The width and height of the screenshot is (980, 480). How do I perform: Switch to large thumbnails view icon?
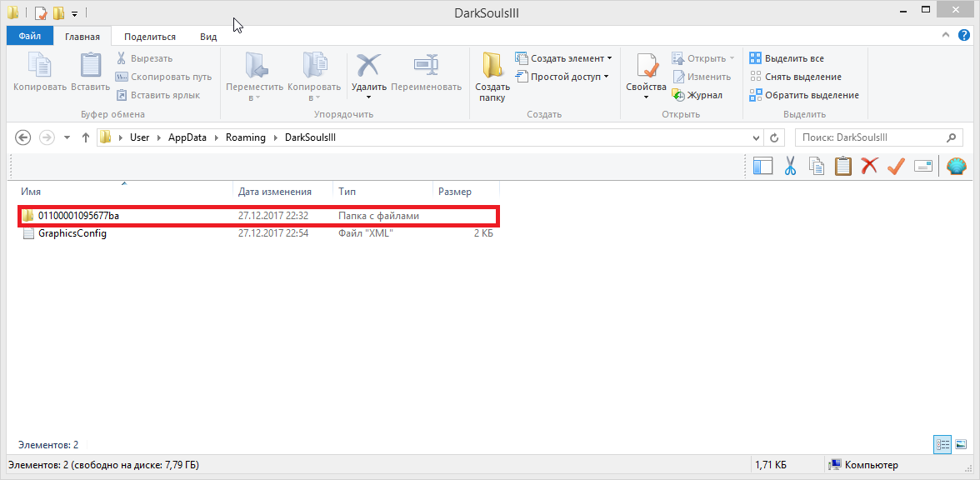961,444
